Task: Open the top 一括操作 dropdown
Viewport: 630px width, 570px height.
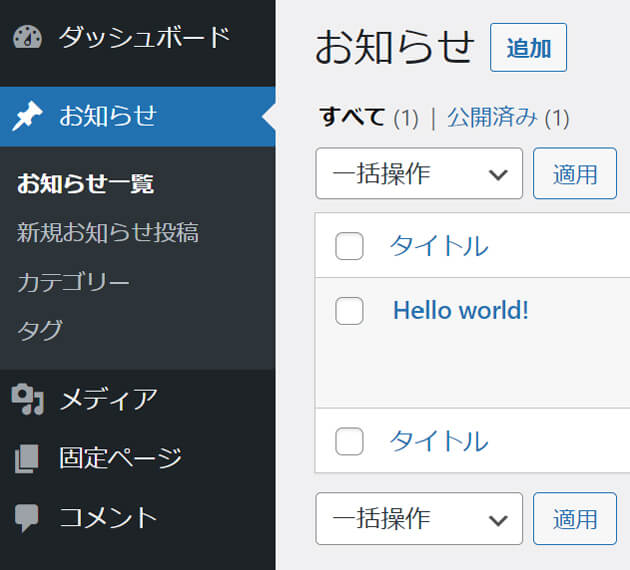Action: pos(419,174)
